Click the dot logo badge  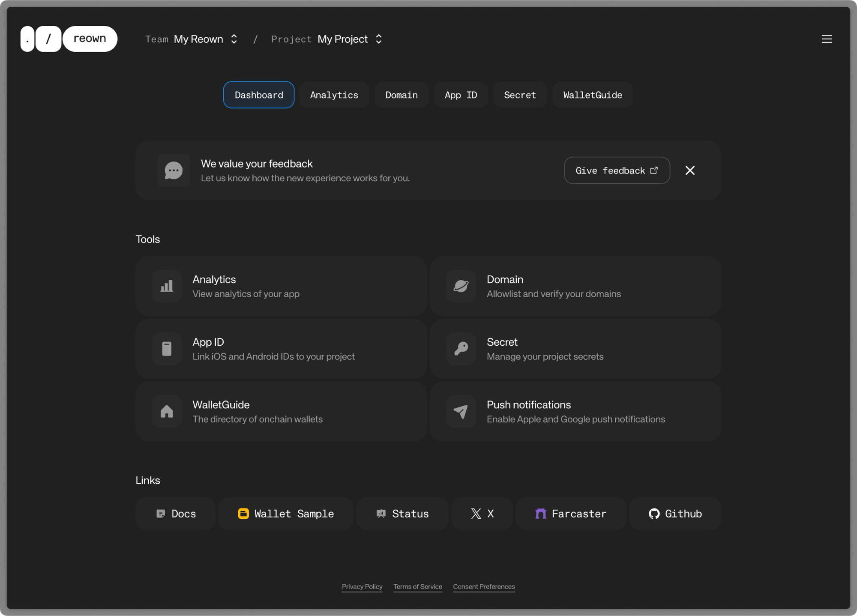(x=27, y=39)
